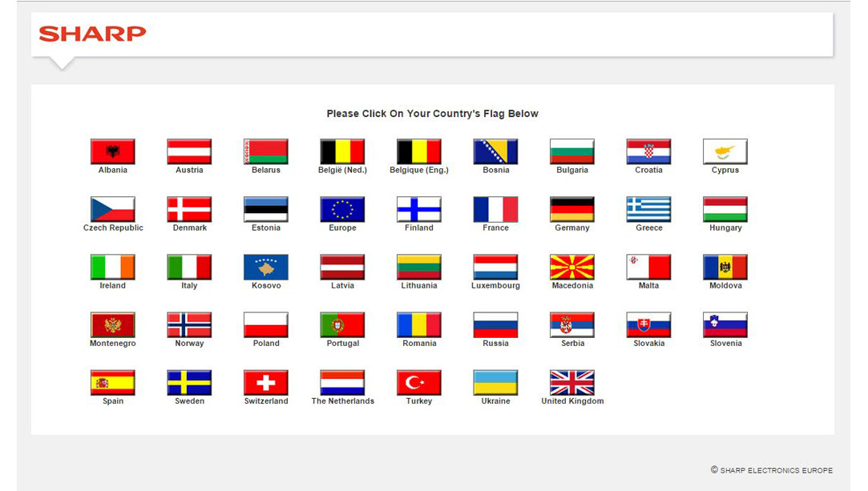
Task: Pick the Poland flag
Action: pyautogui.click(x=266, y=324)
